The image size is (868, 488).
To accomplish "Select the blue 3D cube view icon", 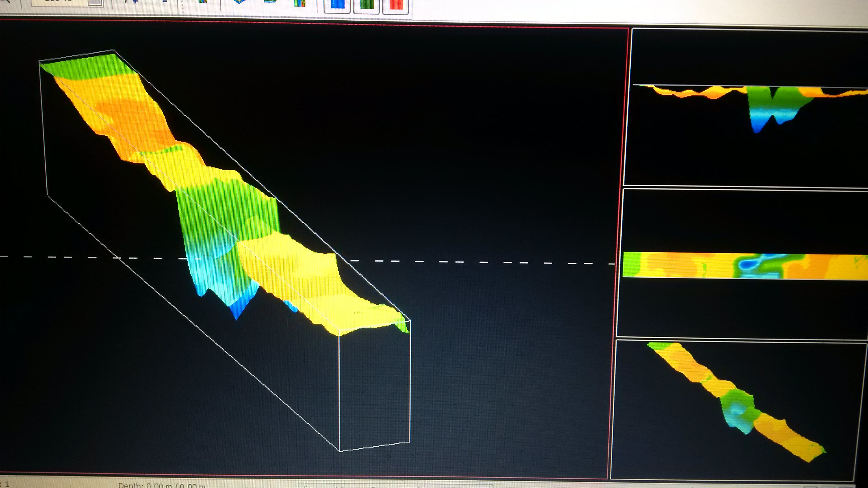I will pos(240,2).
